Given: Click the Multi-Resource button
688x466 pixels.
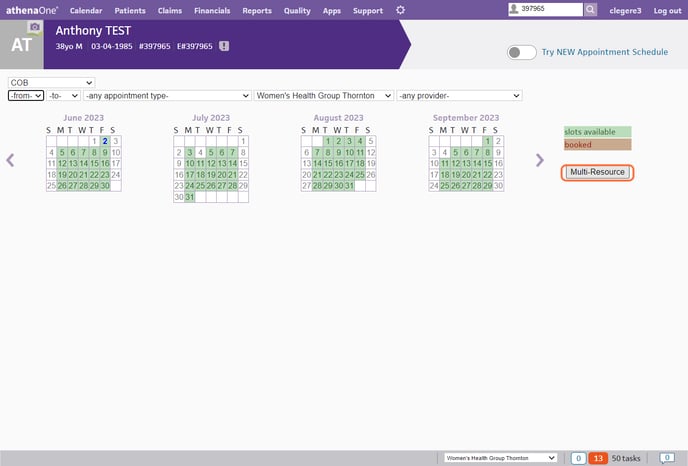Looking at the screenshot, I should pos(597,172).
